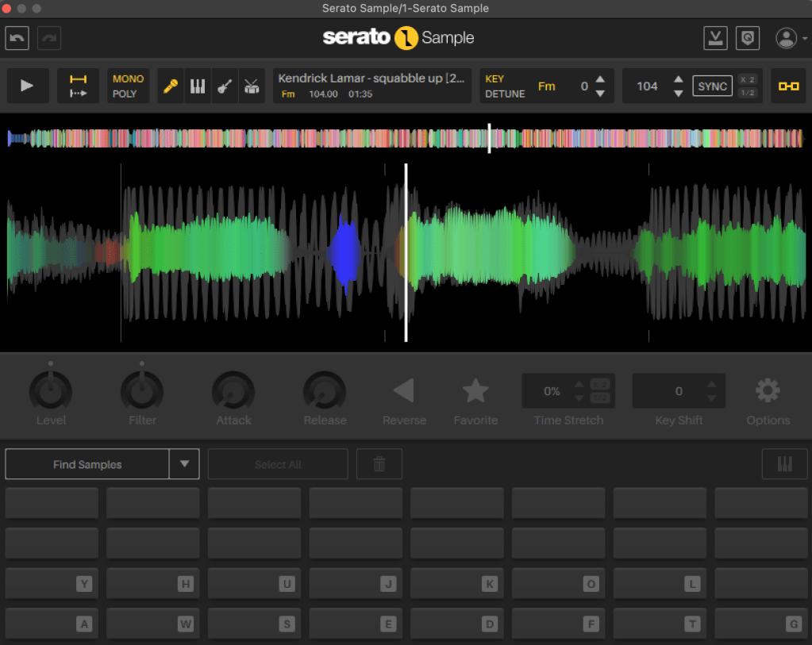Select the vocals microphone stem icon
Viewport: 812px width, 645px height.
171,86
